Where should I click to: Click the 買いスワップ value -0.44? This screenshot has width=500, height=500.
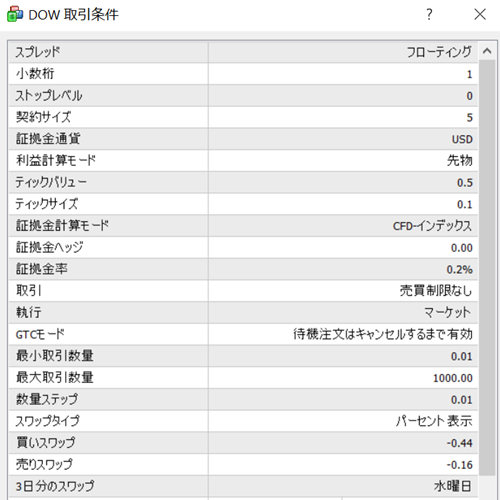pos(459,443)
